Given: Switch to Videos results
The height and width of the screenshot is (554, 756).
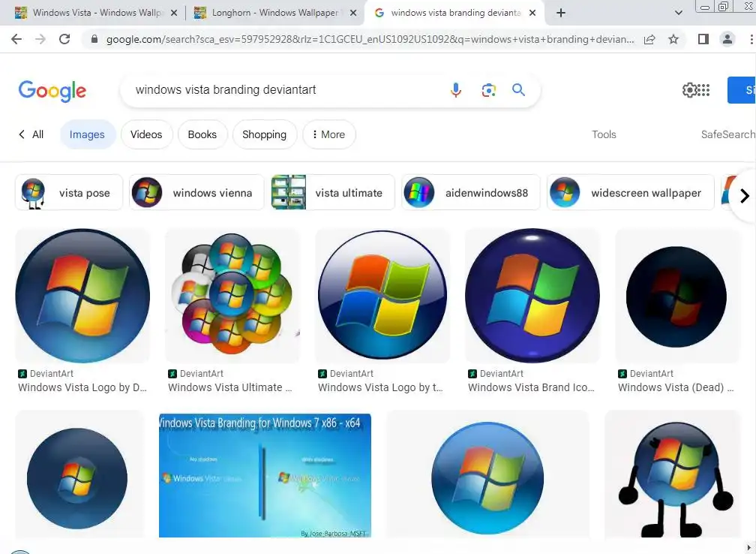Looking at the screenshot, I should coord(146,134).
